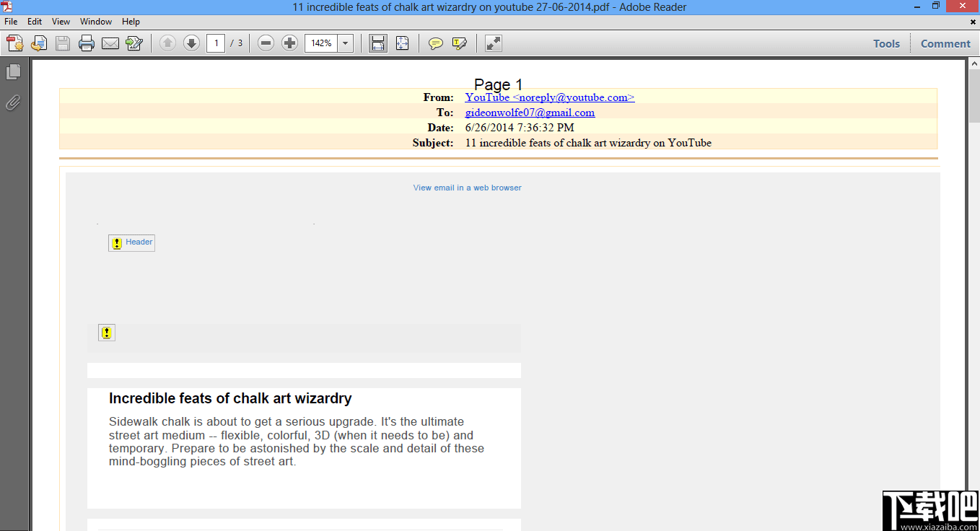
Task: Click inside the page number field
Action: [215, 43]
